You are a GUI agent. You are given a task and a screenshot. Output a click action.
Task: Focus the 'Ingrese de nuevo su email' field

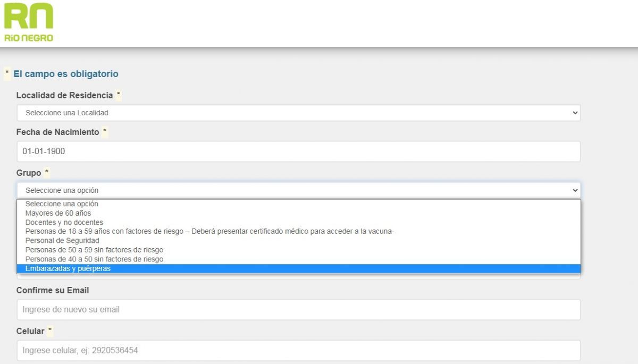298,309
